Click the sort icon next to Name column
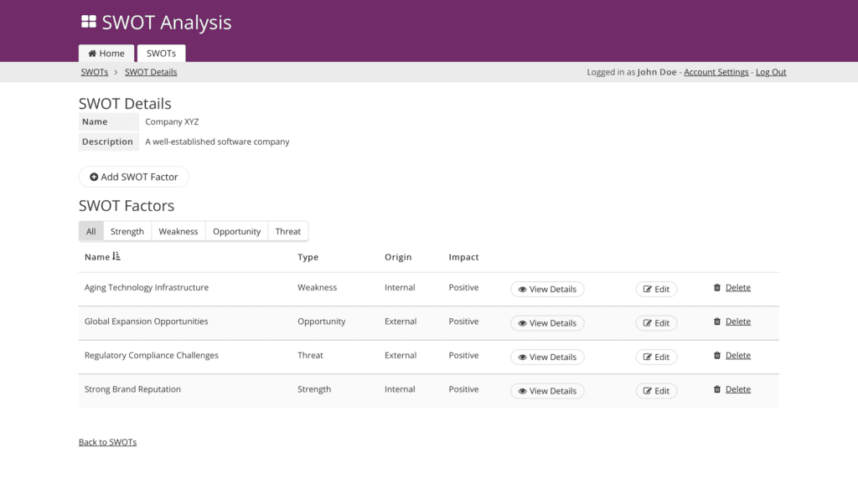Image resolution: width=858 pixels, height=504 pixels. (x=116, y=257)
